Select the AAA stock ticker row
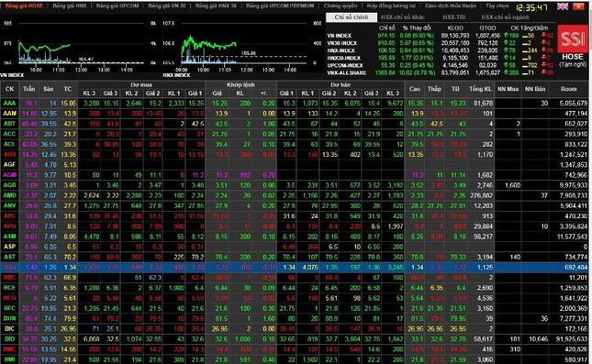The width and height of the screenshot is (592, 364). [296, 103]
